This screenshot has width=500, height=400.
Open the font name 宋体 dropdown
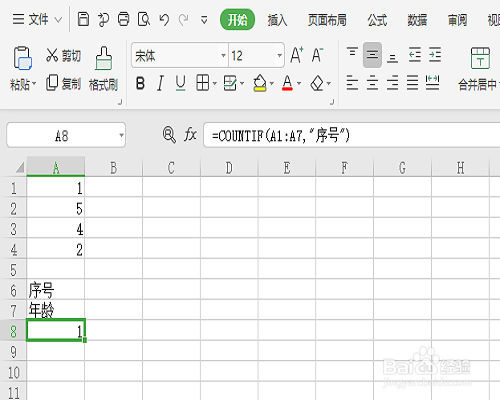pos(223,55)
